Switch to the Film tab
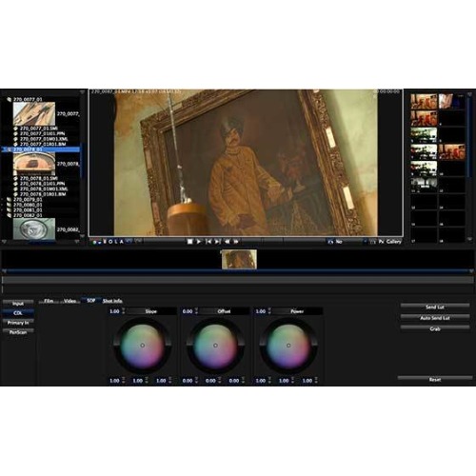Screen dimensions: 476x476 point(49,301)
